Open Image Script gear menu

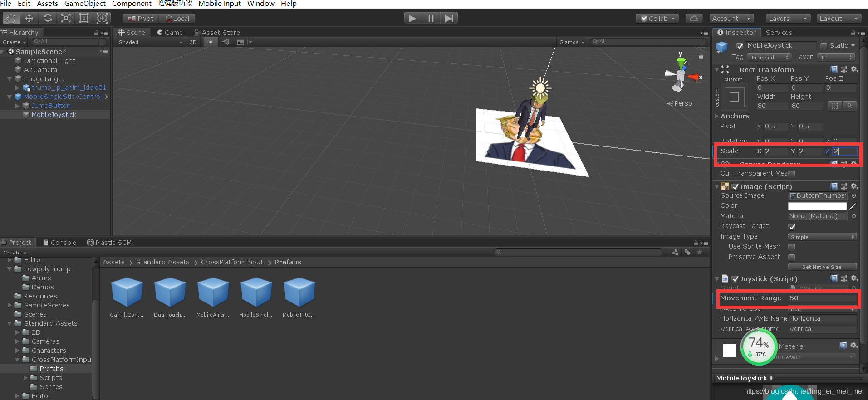(854, 186)
